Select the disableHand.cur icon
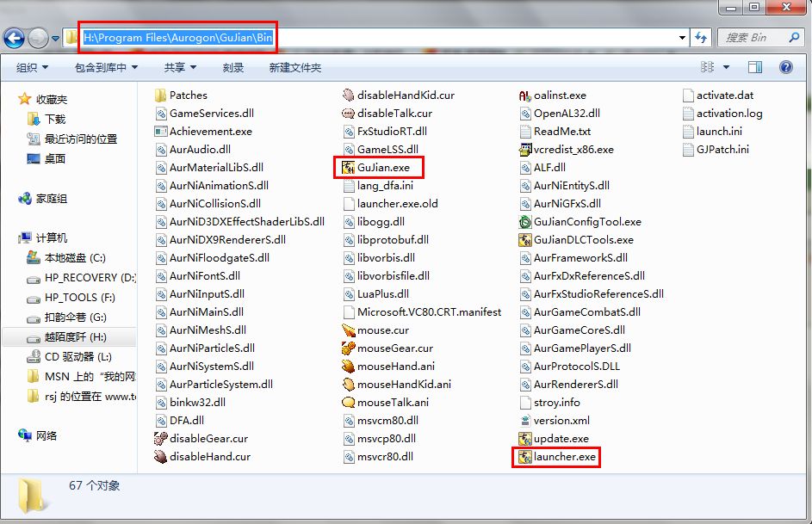This screenshot has width=812, height=524. pyautogui.click(x=160, y=457)
